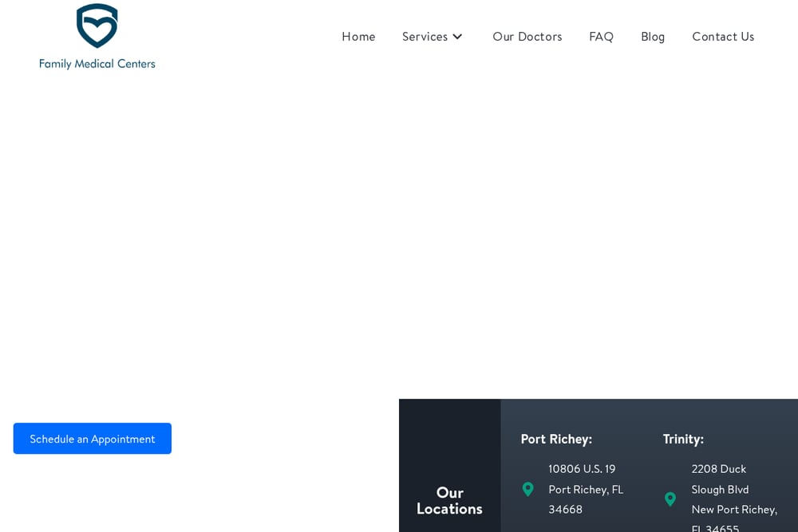Open the Contact Us page
This screenshot has width=798, height=532.
[x=723, y=37]
